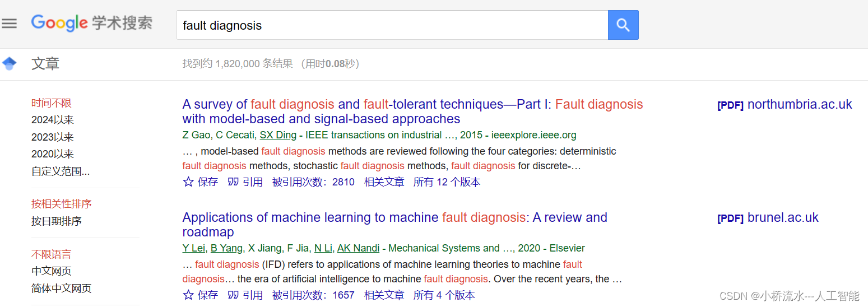Image resolution: width=868 pixels, height=307 pixels.
Task: Click the graduation cap articles icon
Action: [x=10, y=64]
